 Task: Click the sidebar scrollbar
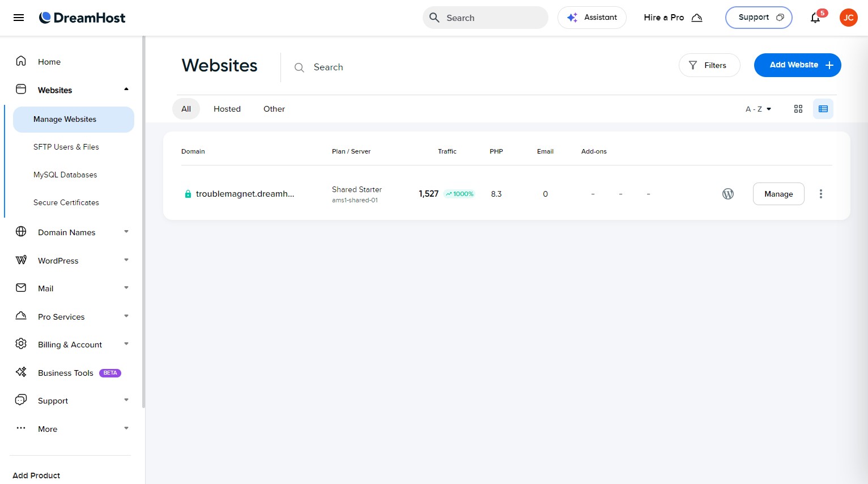tap(144, 222)
